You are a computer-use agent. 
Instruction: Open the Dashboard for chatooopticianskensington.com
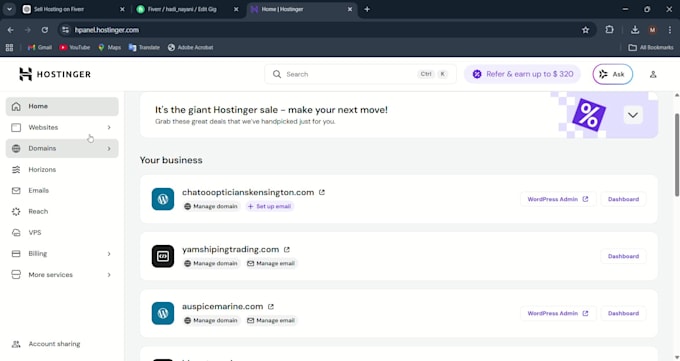[x=623, y=199]
